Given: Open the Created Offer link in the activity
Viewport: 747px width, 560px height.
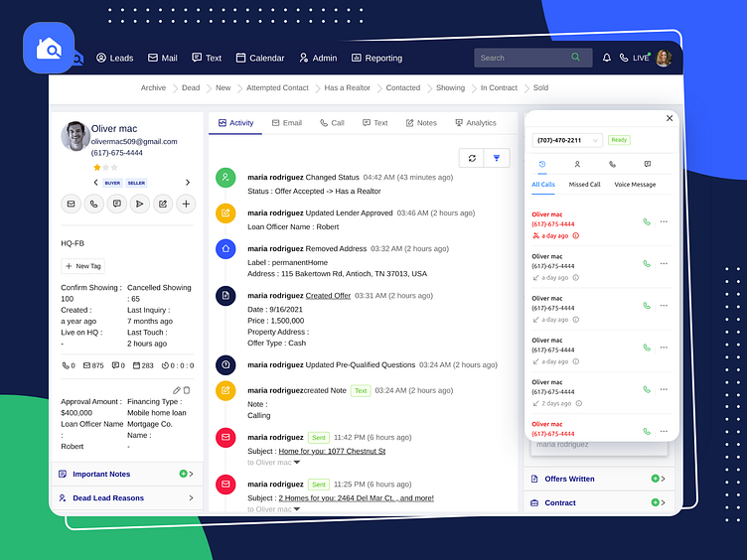Looking at the screenshot, I should tap(328, 296).
